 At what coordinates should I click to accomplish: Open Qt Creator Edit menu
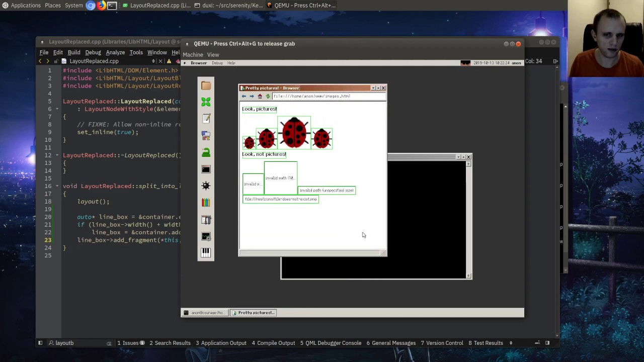coord(58,52)
